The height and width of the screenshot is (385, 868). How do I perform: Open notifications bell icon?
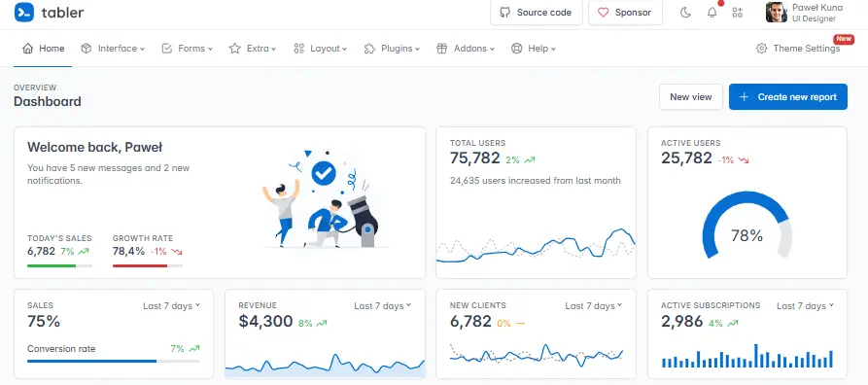click(x=712, y=13)
